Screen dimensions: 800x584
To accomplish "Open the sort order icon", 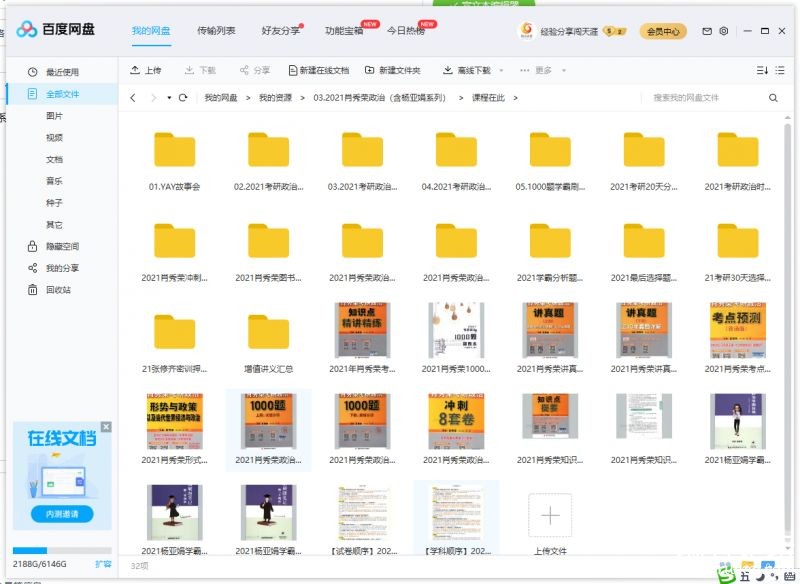I will [x=762, y=70].
